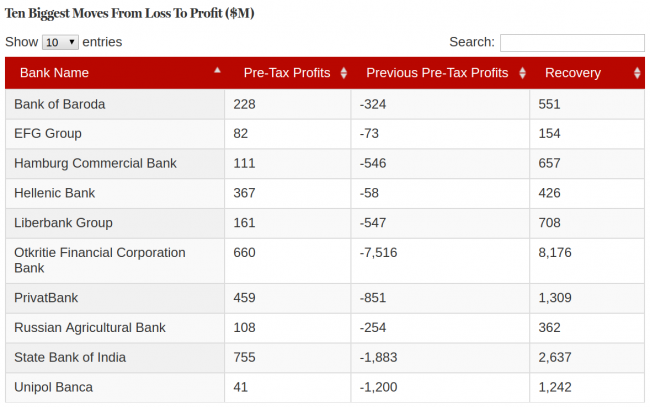Click the Russian Agricultural Bank cell
Image resolution: width=650 pixels, height=407 pixels.
tap(90, 328)
